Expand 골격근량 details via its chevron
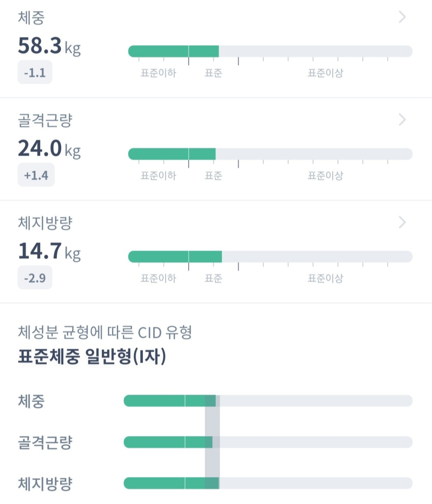Screen dimensions: 432x504 [x=402, y=120]
